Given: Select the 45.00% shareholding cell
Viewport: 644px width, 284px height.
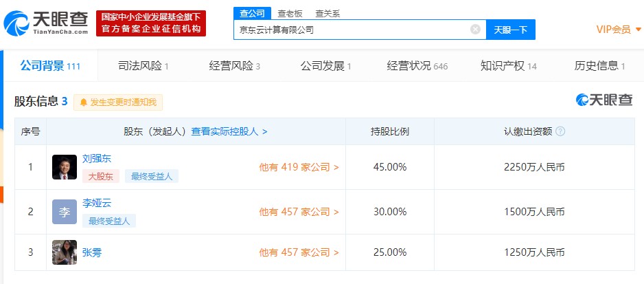Looking at the screenshot, I should [x=390, y=167].
